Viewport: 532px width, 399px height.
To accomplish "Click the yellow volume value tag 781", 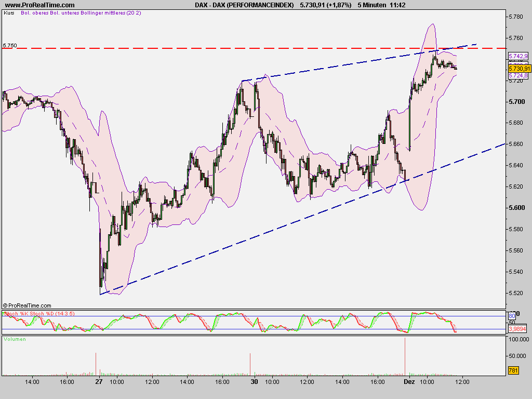I will [x=514, y=370].
